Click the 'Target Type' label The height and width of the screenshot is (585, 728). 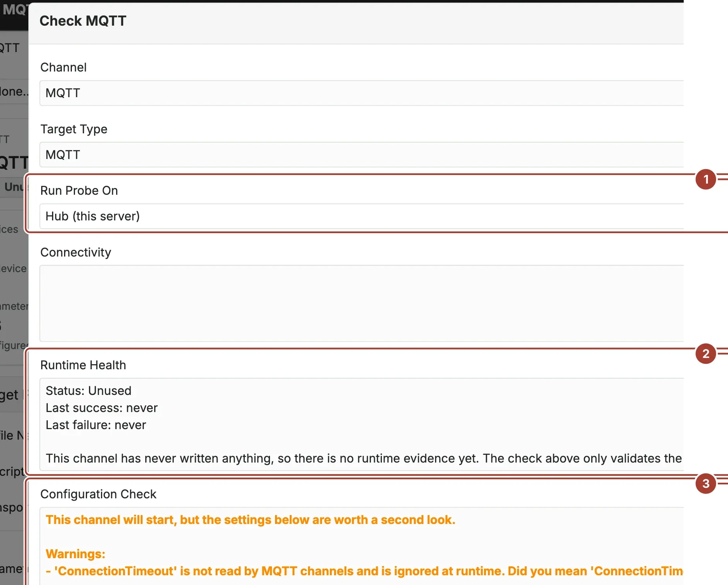tap(74, 129)
